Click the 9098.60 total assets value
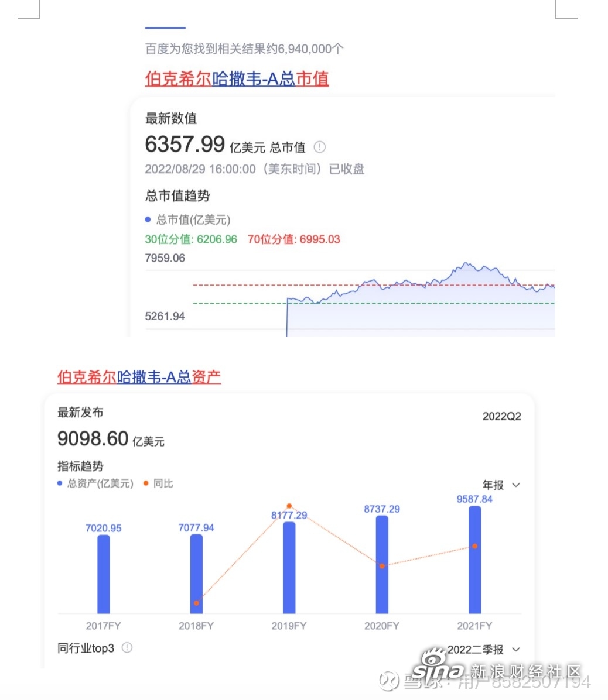The image size is (608, 700). tap(93, 438)
